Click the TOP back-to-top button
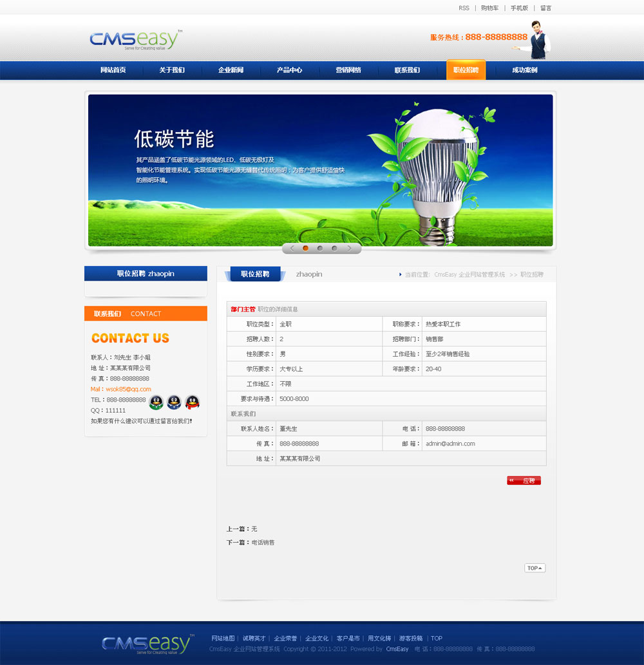The height and width of the screenshot is (665, 644). point(535,568)
